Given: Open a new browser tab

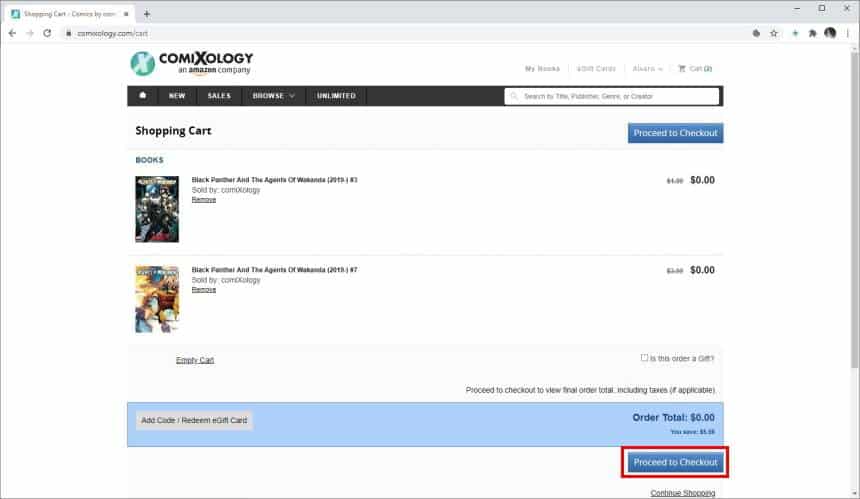Looking at the screenshot, I should (146, 14).
